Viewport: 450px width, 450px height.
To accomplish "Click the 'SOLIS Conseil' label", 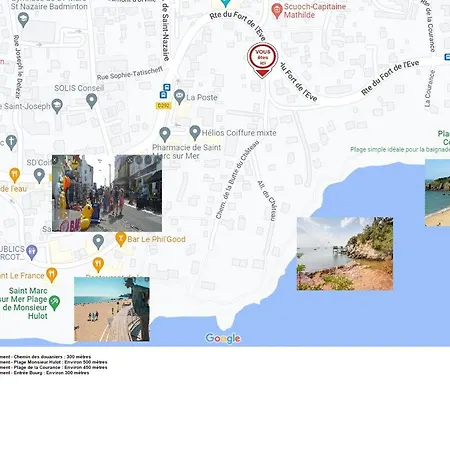I will click(x=79, y=88).
